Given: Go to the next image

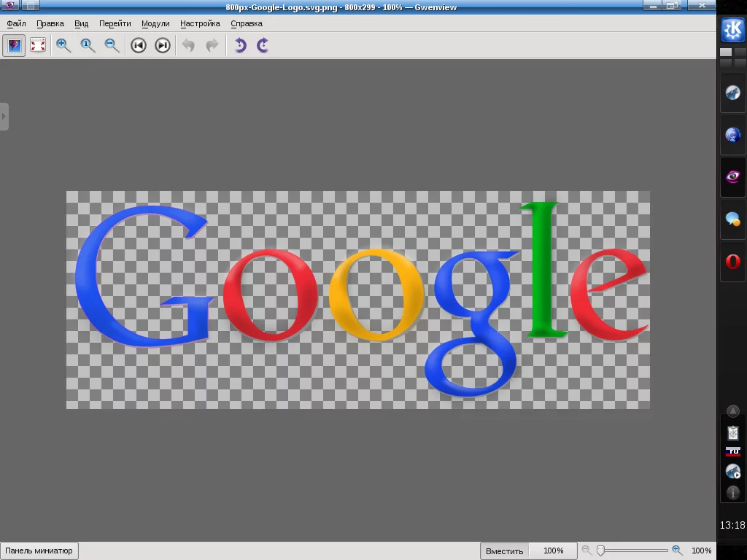Looking at the screenshot, I should point(163,45).
